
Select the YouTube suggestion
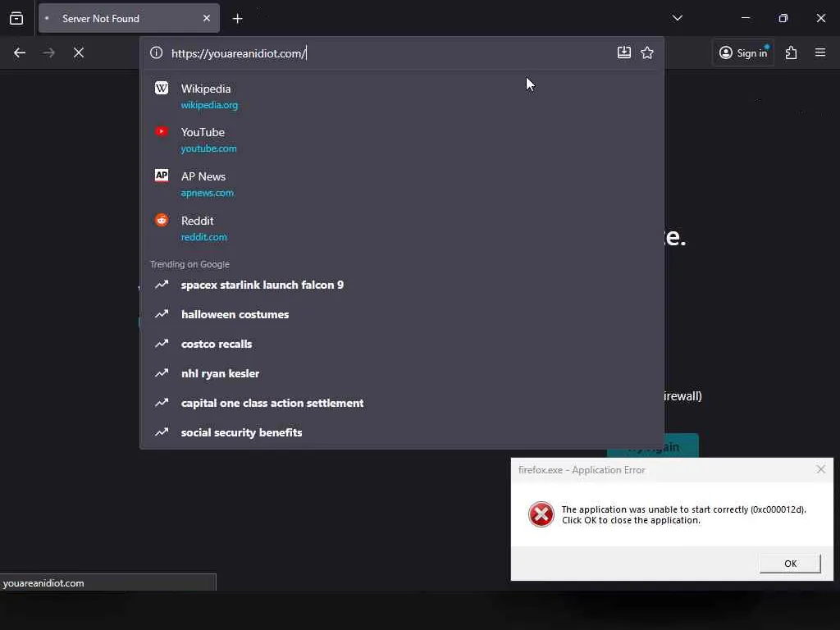[402, 139]
